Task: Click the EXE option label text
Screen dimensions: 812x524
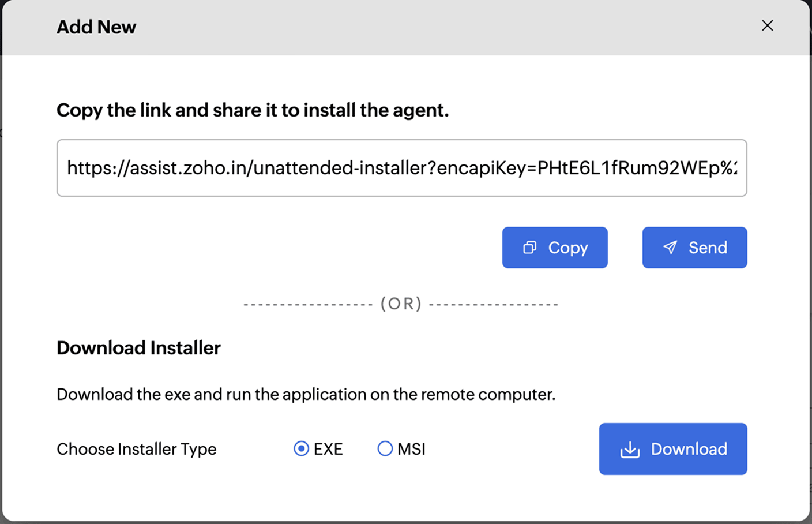Action: pos(328,449)
